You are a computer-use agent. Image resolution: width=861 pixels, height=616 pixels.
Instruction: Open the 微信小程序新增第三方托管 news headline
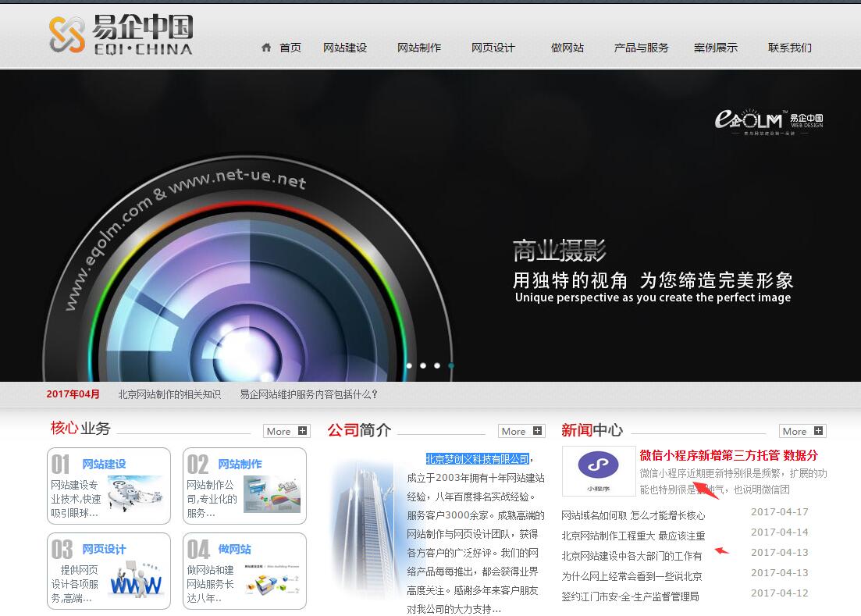[x=728, y=455]
